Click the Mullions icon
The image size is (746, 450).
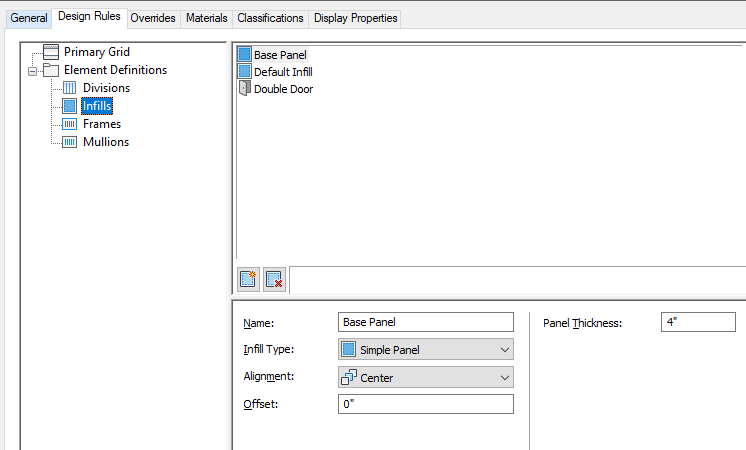coord(69,142)
